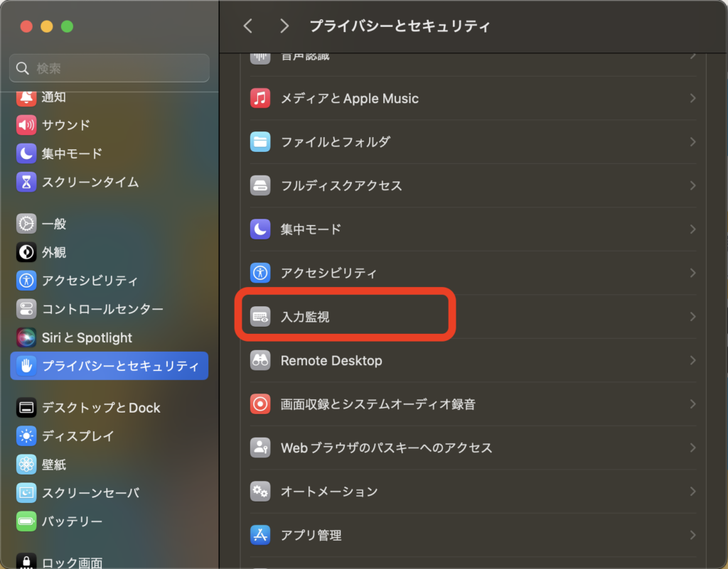728x569 pixels.
Task: Select the アプリ管理 label
Action: [x=311, y=535]
